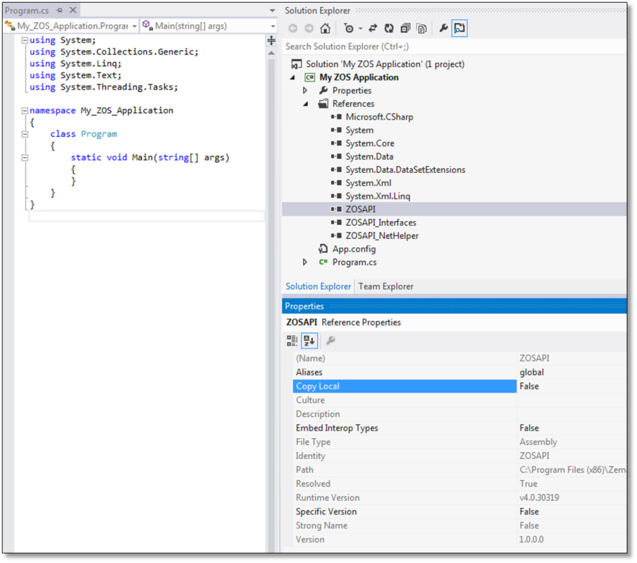Collapse the using directives block
Viewport: 637px width, 563px height.
pyautogui.click(x=25, y=40)
